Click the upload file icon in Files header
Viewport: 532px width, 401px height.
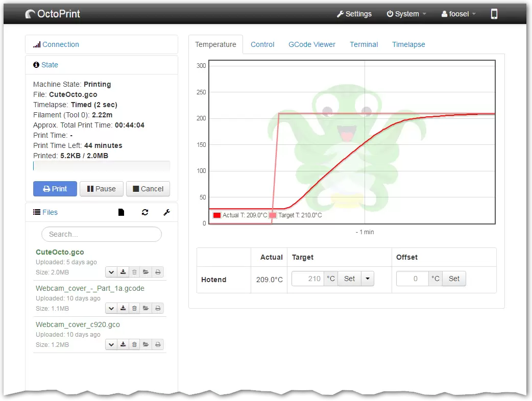click(121, 212)
